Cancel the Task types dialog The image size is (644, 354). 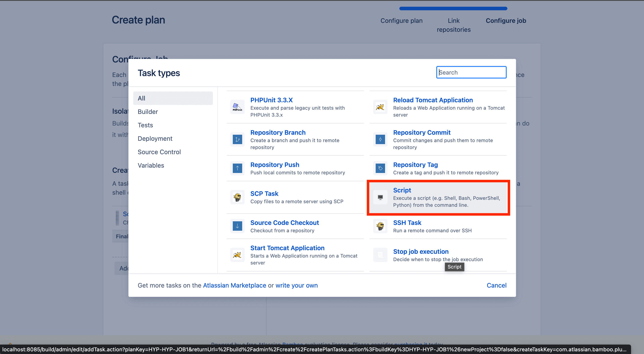496,285
